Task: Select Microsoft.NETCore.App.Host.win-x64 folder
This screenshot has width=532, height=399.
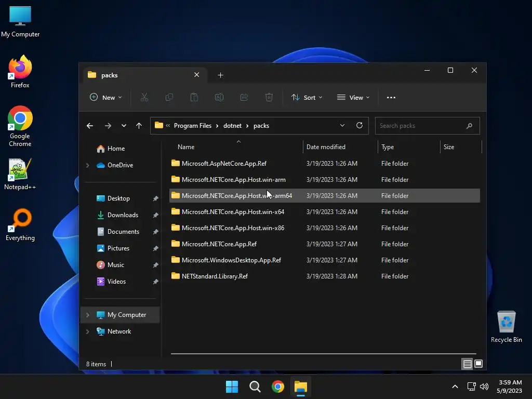Action: point(324,212)
